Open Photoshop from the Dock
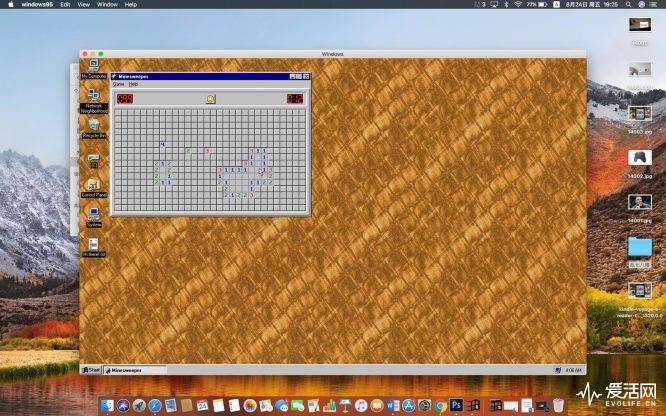The width and height of the screenshot is (666, 416). click(x=456, y=405)
